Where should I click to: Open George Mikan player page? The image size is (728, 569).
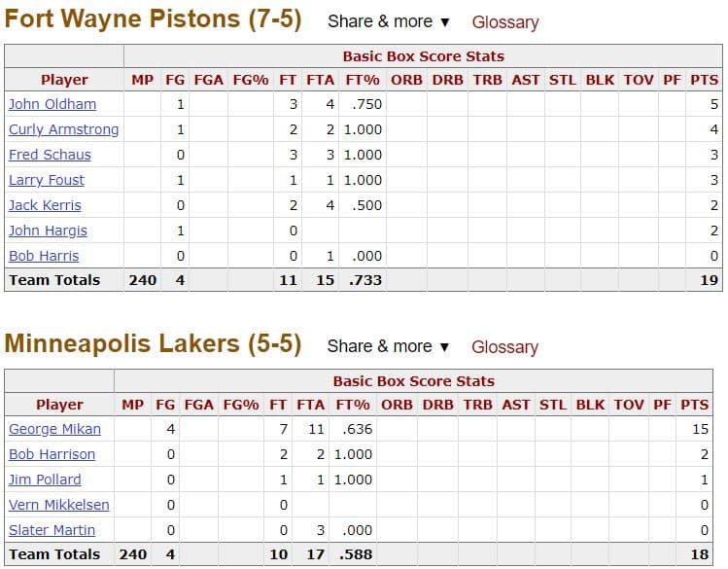pos(54,429)
